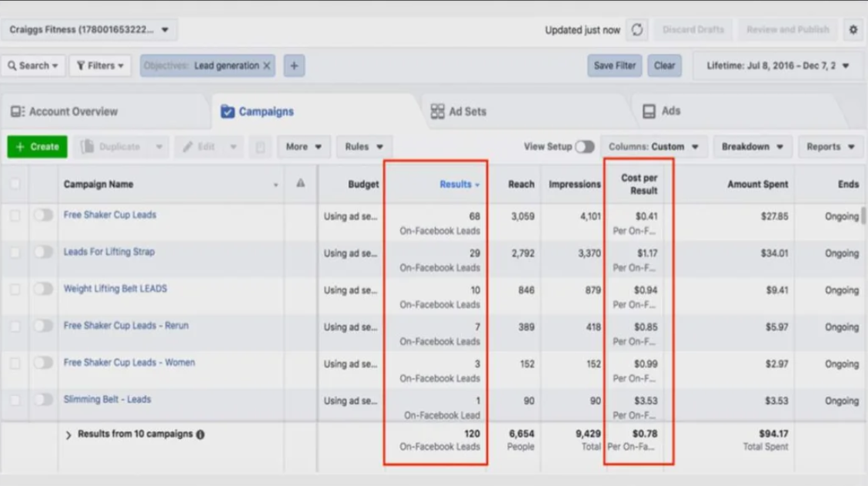This screenshot has width=868, height=486.
Task: Click the refresh icon beside Updated just now
Action: pyautogui.click(x=637, y=30)
